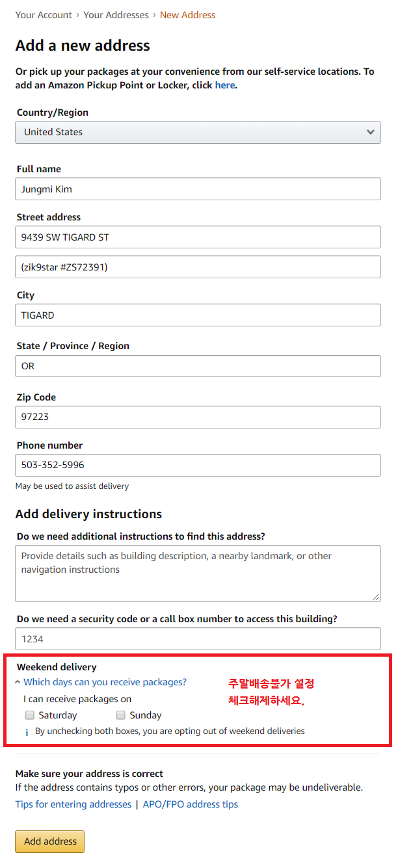Enable Saturday delivery checkbox
Viewport: 398px width, 868px height.
coord(30,715)
